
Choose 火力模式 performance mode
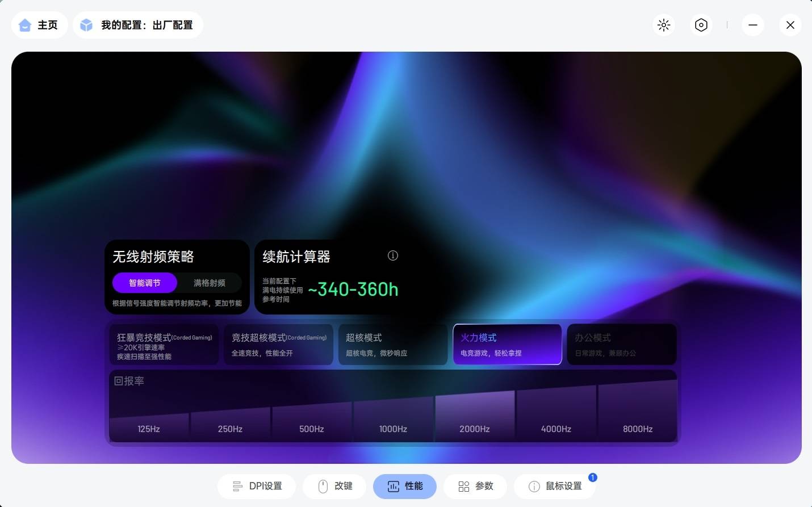(507, 345)
